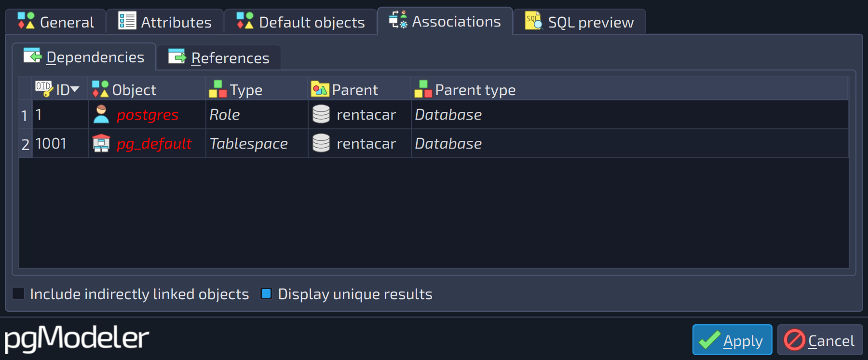The height and width of the screenshot is (360, 868).
Task: Select row header number 2
Action: tap(26, 144)
